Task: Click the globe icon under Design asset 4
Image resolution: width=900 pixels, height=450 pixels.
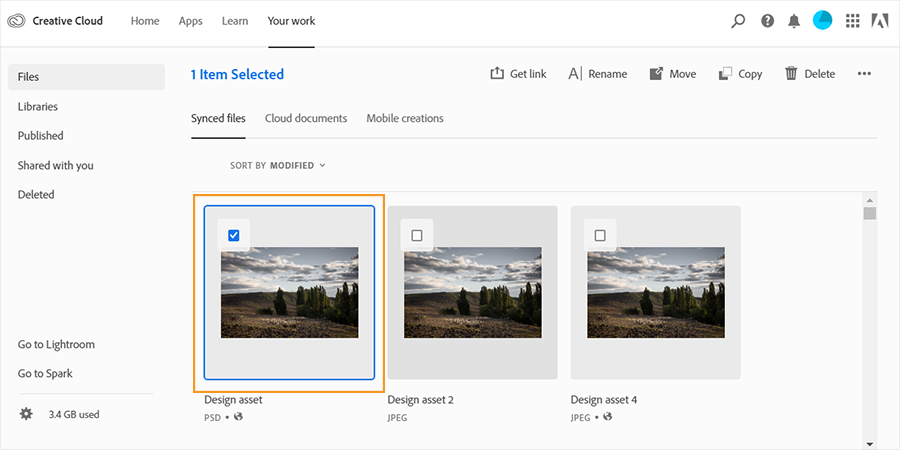Action: pyautogui.click(x=608, y=417)
